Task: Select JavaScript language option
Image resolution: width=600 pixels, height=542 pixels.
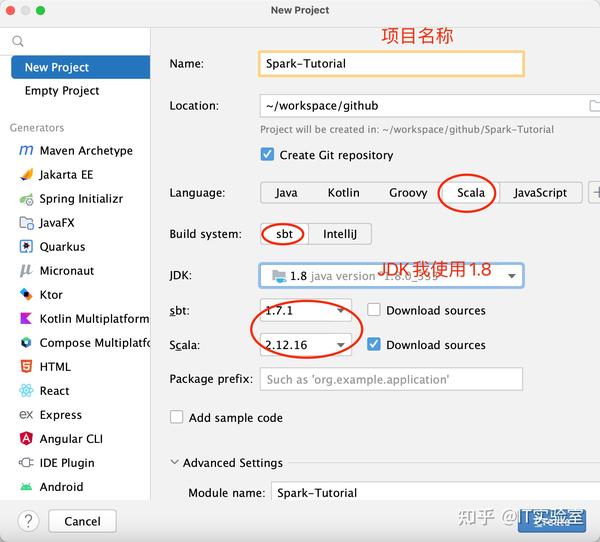Action: tap(540, 193)
